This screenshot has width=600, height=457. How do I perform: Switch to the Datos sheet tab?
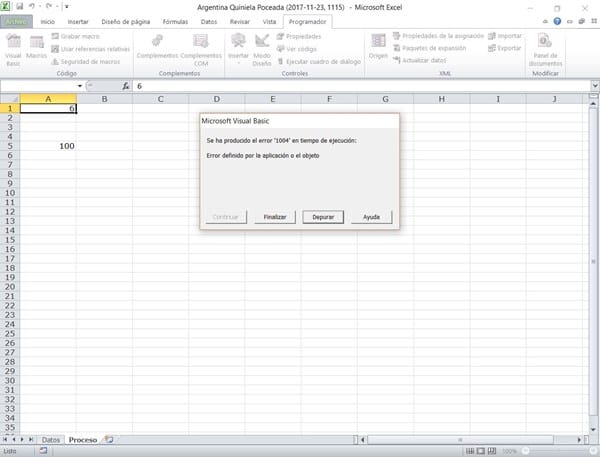point(51,440)
